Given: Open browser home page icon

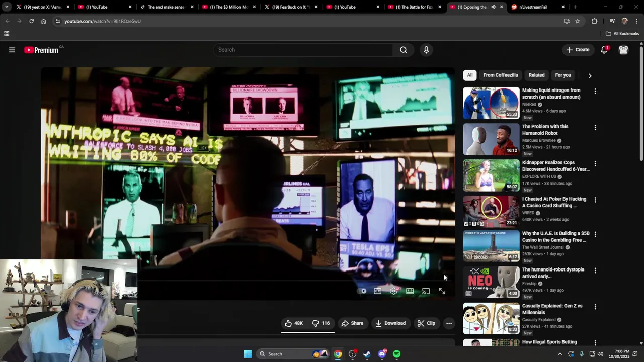Looking at the screenshot, I should point(43,21).
